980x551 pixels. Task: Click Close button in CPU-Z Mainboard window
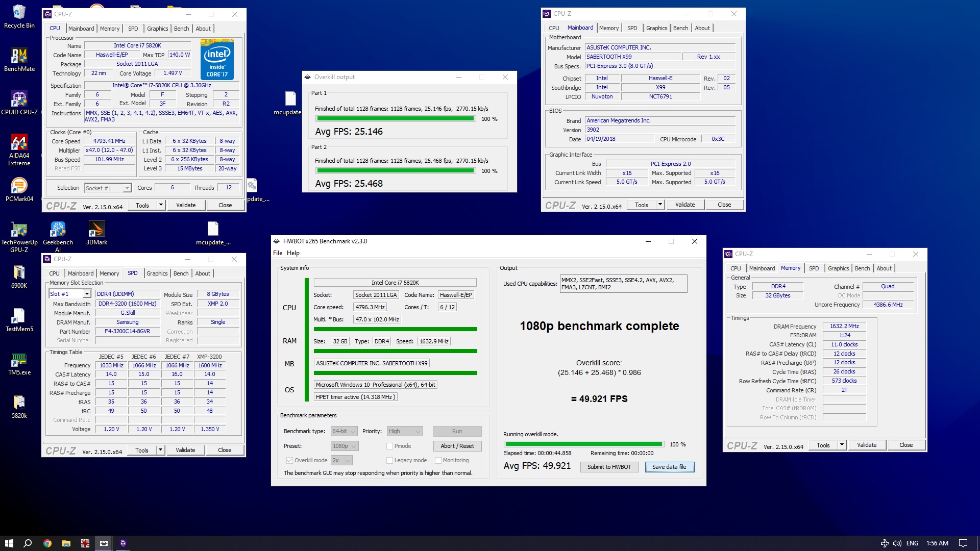[724, 205]
